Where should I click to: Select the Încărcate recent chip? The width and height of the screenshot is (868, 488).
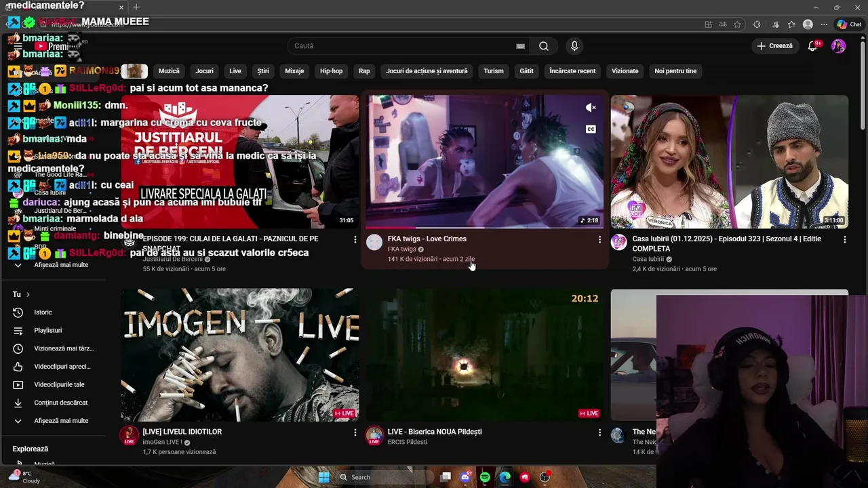click(x=572, y=71)
